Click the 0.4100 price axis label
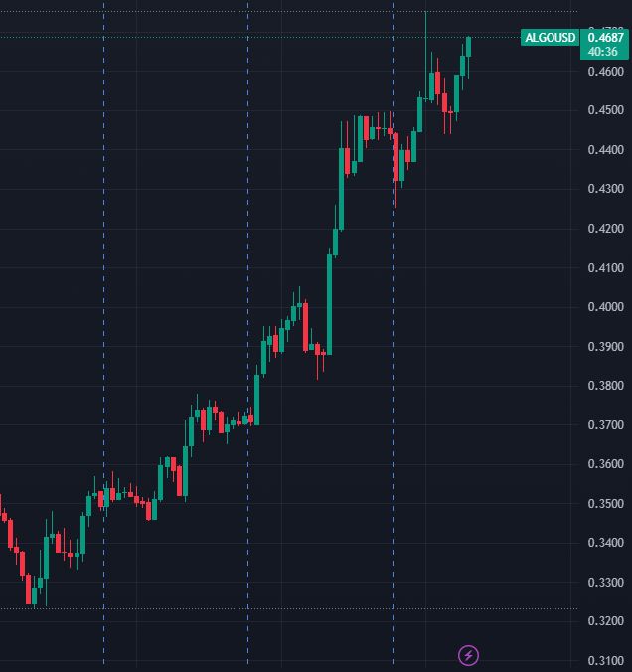The height and width of the screenshot is (672, 632). click(x=605, y=267)
